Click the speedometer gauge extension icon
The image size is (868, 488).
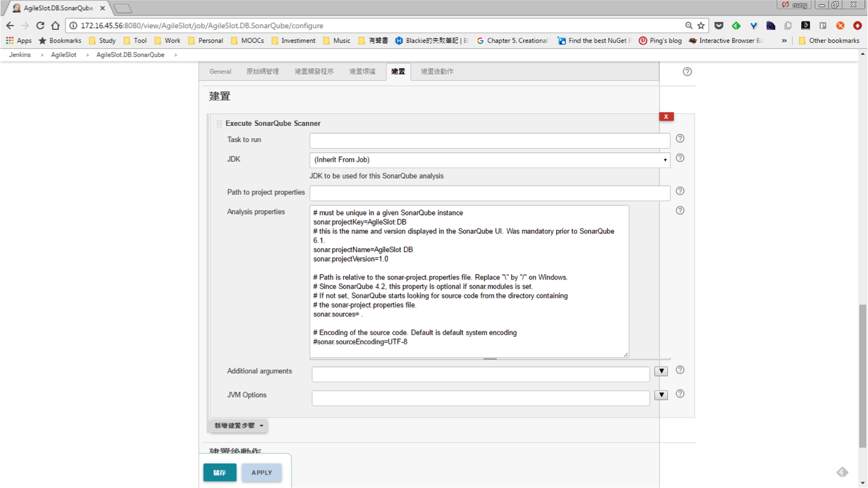771,26
